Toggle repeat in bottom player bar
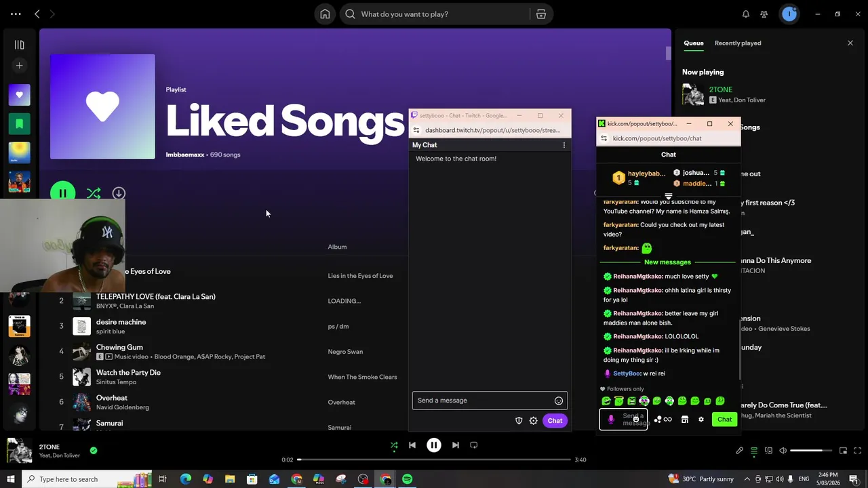The width and height of the screenshot is (868, 488). point(474,445)
